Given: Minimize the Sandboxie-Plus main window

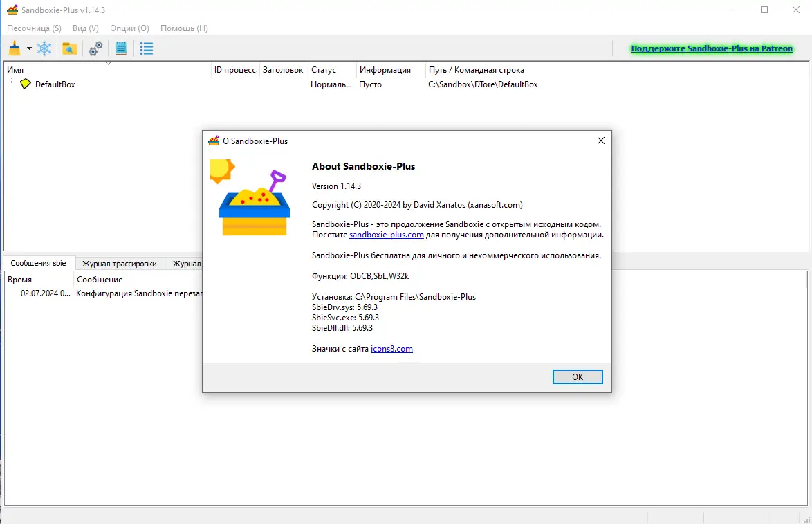Looking at the screenshot, I should [x=732, y=10].
